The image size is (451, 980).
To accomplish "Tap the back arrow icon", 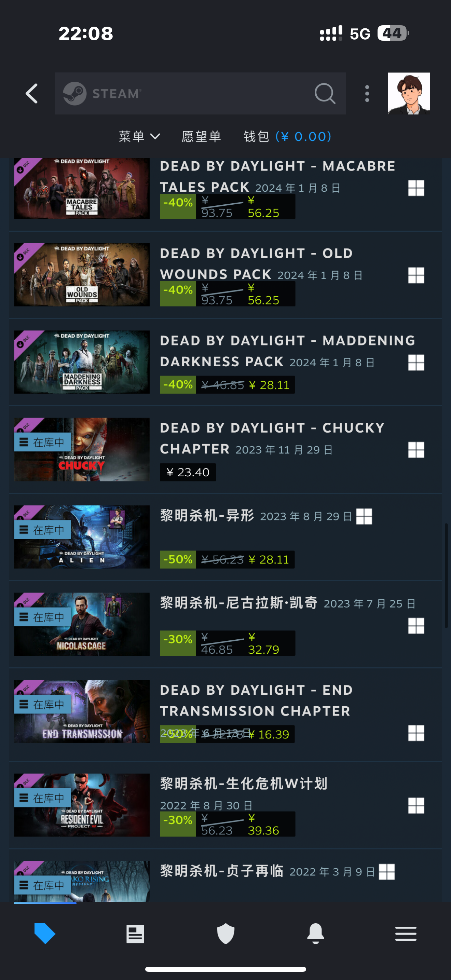I will pos(32,94).
